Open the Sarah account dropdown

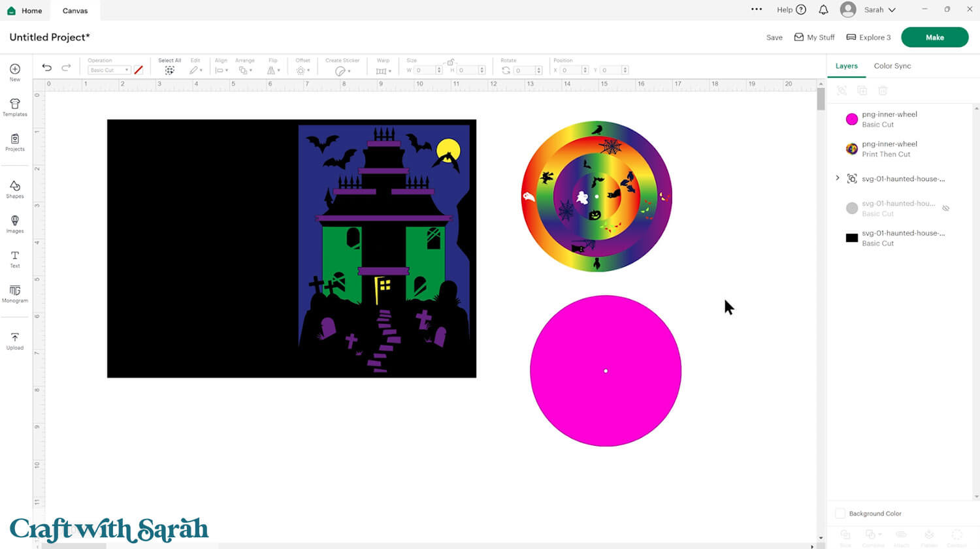pos(869,10)
